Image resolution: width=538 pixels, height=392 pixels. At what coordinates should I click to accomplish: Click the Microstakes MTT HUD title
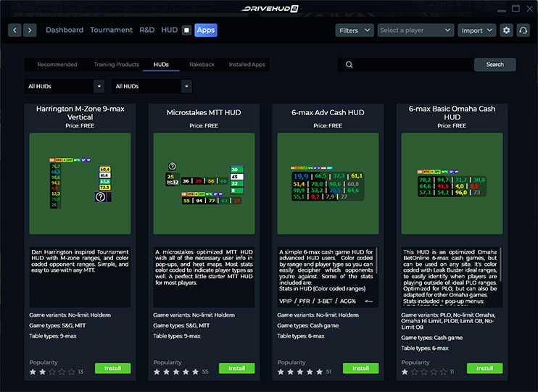[204, 112]
